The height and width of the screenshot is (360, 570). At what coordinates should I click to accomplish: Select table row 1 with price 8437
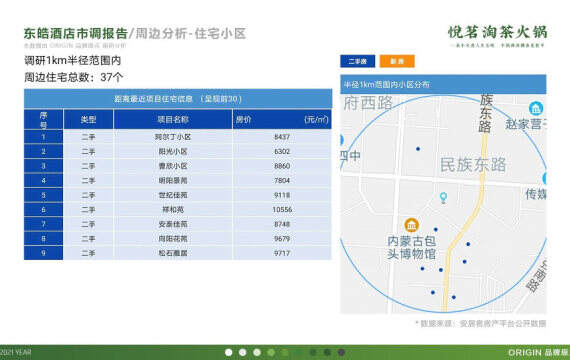click(x=178, y=137)
